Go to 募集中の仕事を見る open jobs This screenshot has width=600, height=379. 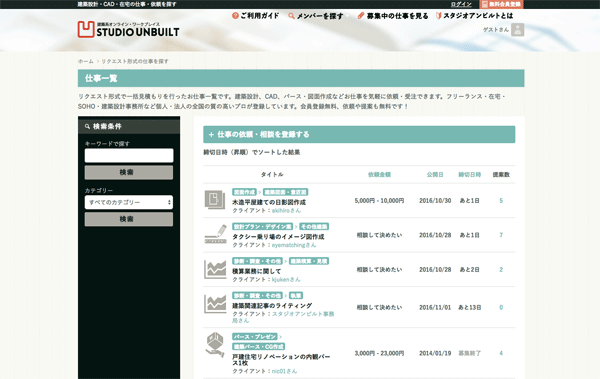[393, 16]
